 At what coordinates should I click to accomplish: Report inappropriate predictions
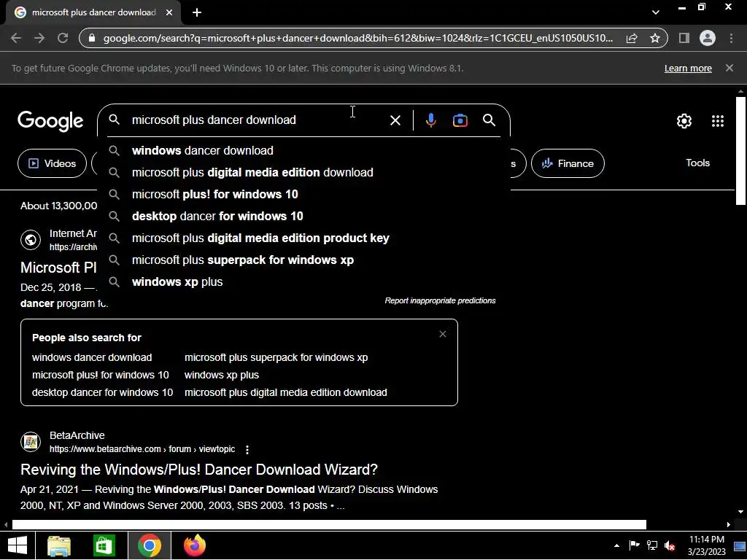(x=440, y=300)
